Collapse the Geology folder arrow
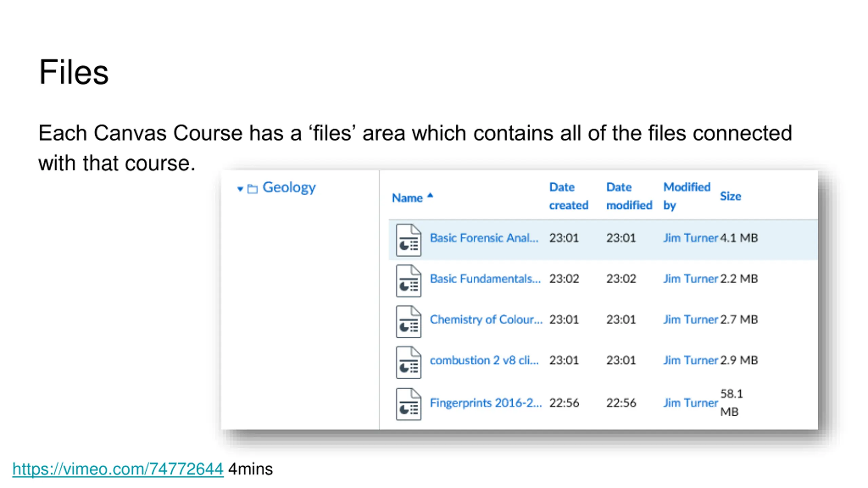The height and width of the screenshot is (488, 868). click(240, 189)
